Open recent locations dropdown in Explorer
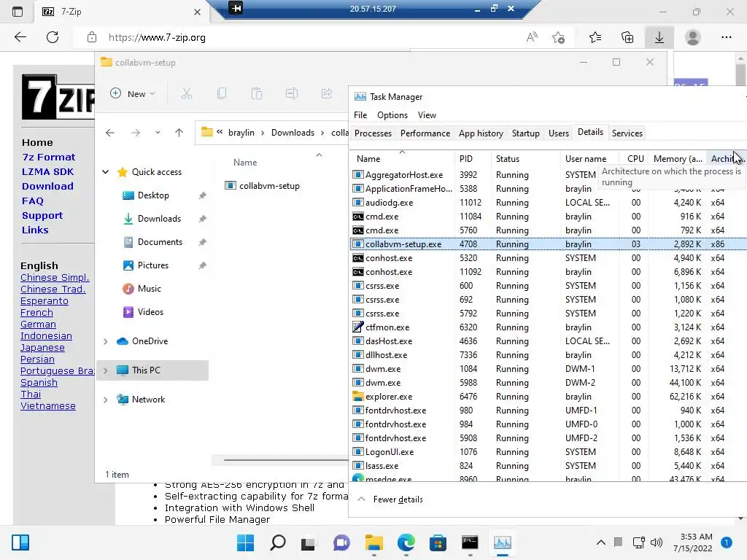This screenshot has height=560, width=747. click(x=158, y=133)
